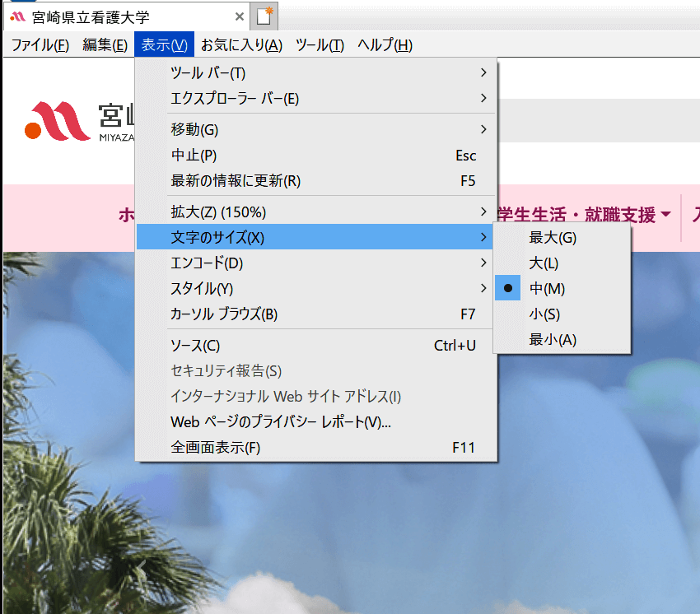Image resolution: width=700 pixels, height=614 pixels.
Task: Set text size to 大(L)
Action: [562, 263]
